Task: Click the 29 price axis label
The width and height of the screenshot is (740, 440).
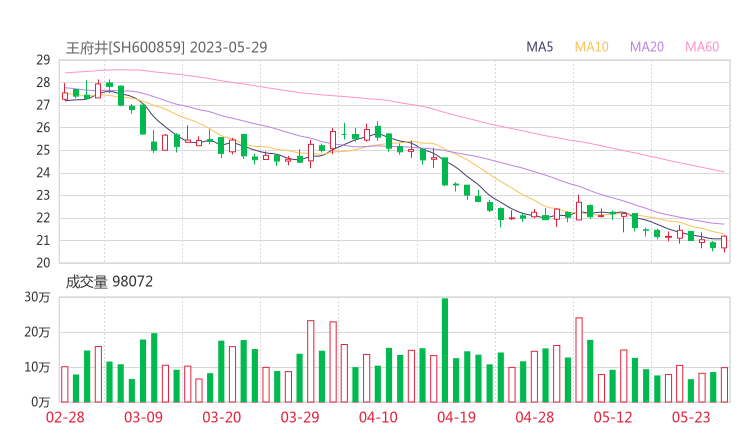Action: tap(43, 60)
